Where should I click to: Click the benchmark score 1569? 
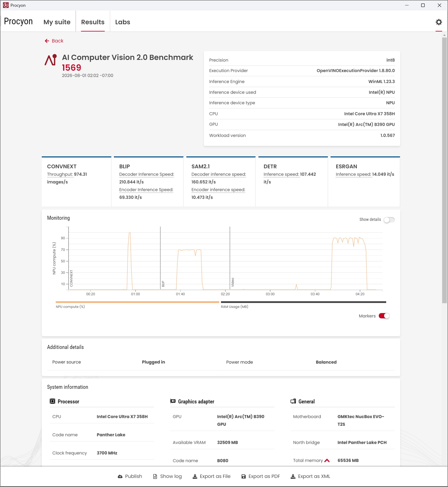point(71,68)
